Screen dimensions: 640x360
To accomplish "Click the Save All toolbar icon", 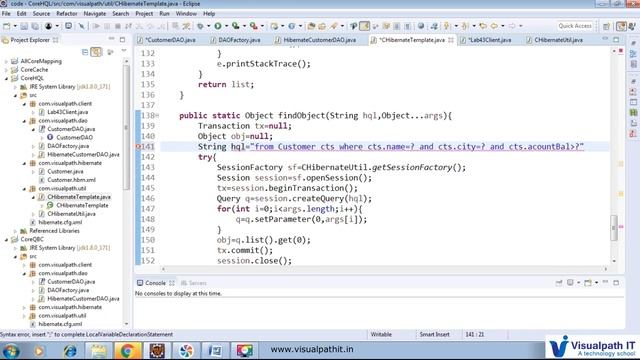I will coord(35,26).
